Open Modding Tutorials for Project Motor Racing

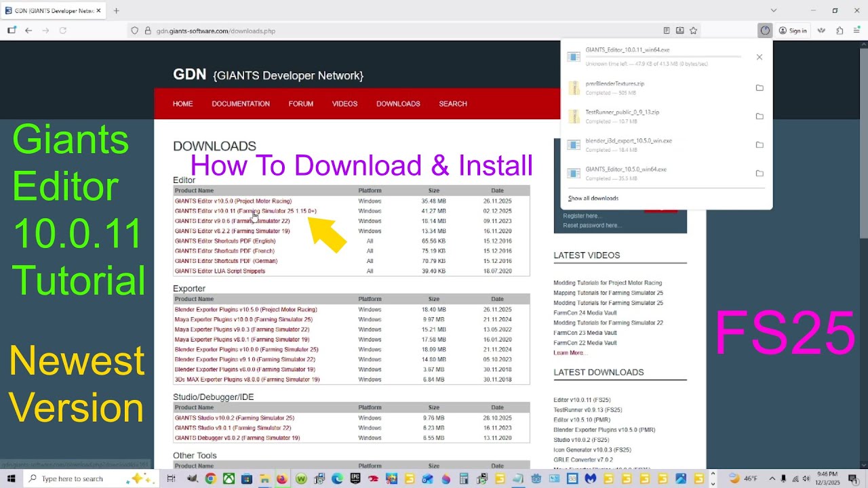click(x=608, y=283)
